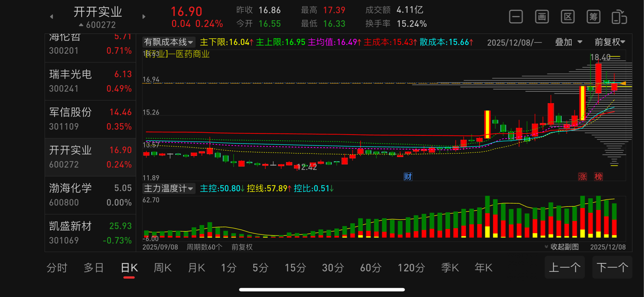
Task: Open the 区 range statistics icon
Action: (567, 17)
